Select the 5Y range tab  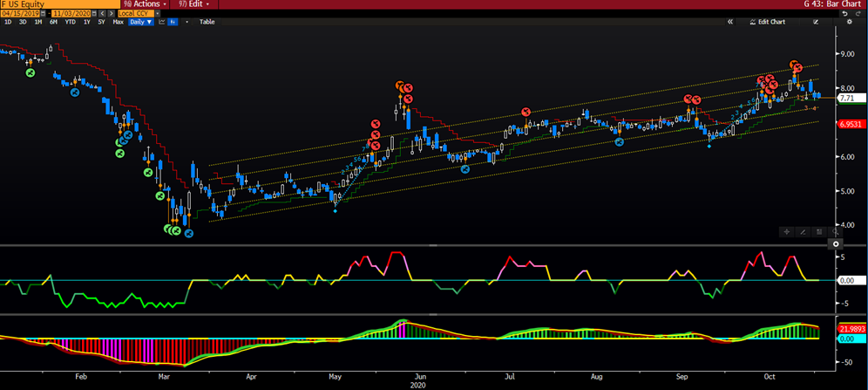102,22
